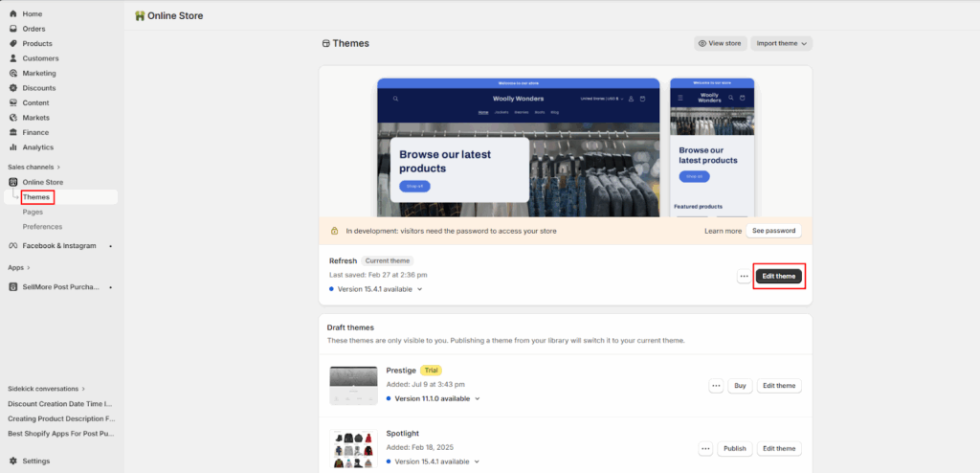This screenshot has width=980, height=473.
Task: Click Edit theme for current Refresh theme
Action: tap(778, 276)
